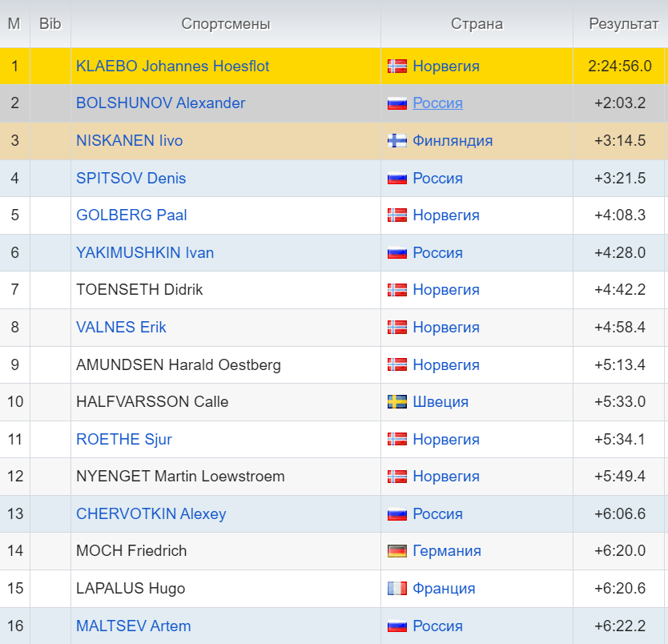Open MALTSEV Artem athlete profile
The height and width of the screenshot is (644, 668).
(133, 626)
